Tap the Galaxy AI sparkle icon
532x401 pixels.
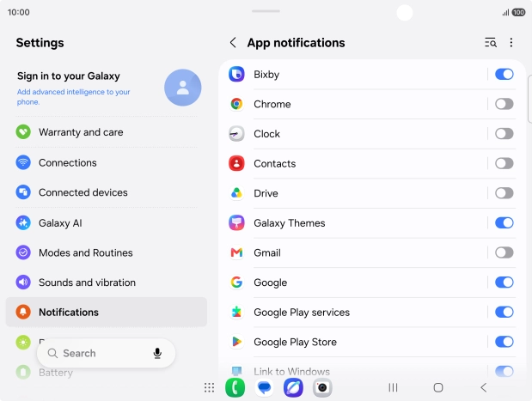click(23, 223)
